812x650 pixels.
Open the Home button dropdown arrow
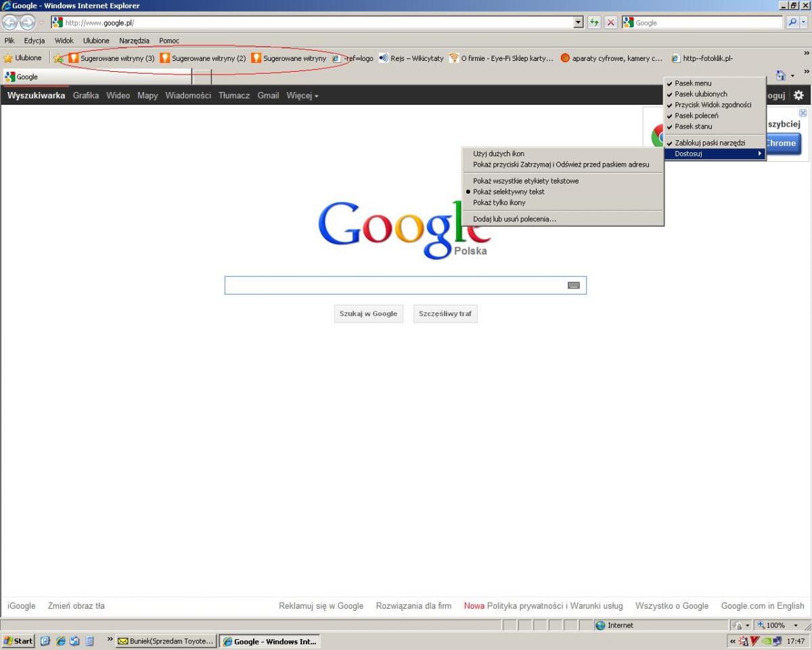[x=792, y=76]
